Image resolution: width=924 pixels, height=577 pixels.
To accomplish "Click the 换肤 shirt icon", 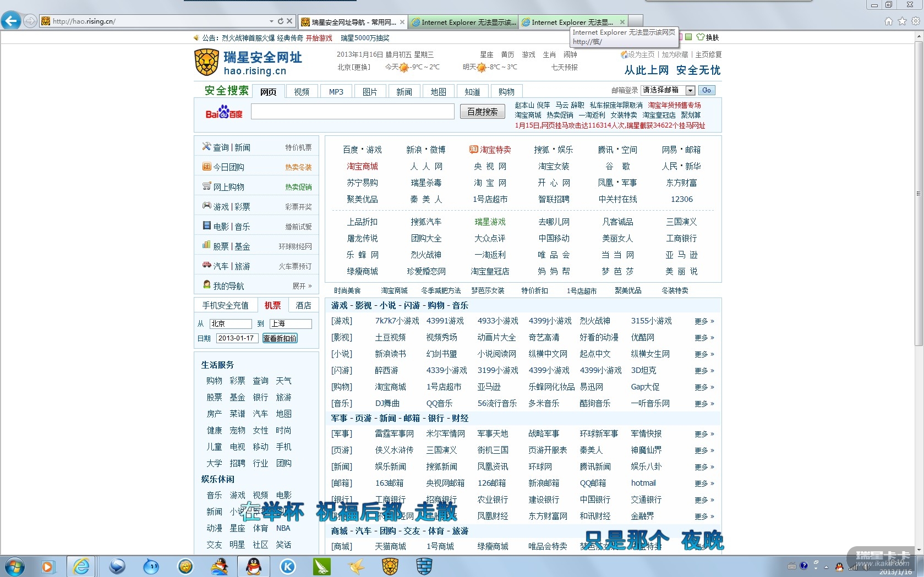I will (701, 37).
